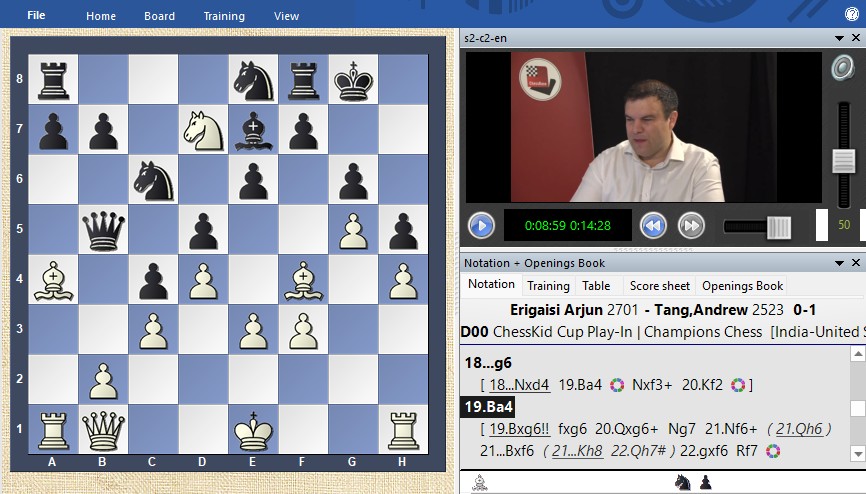The image size is (866, 494).
Task: Click the captured black knight icon below notation
Action: (684, 482)
